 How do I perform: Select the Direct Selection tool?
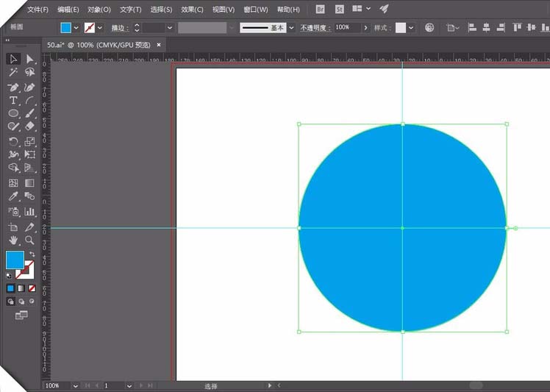coord(30,59)
